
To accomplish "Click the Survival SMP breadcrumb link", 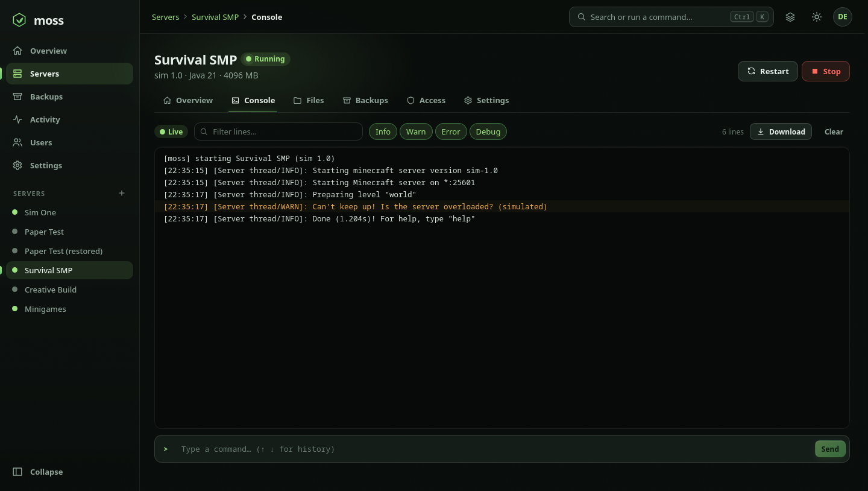I will (x=215, y=17).
